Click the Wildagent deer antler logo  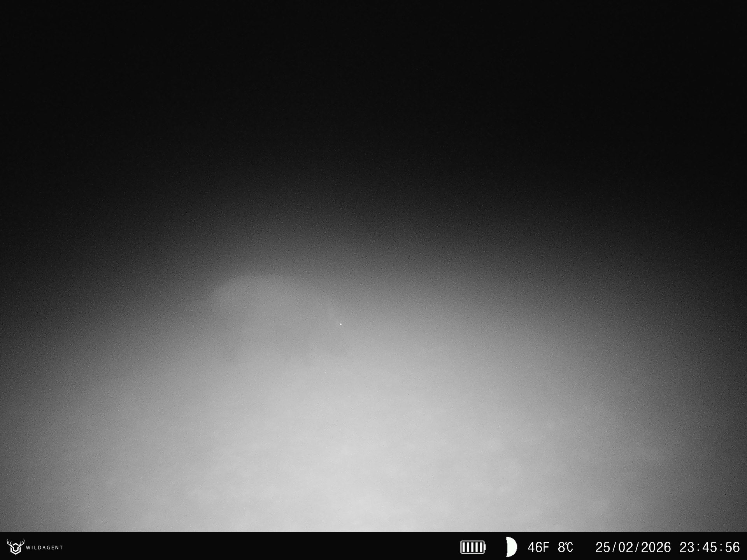pos(16,547)
